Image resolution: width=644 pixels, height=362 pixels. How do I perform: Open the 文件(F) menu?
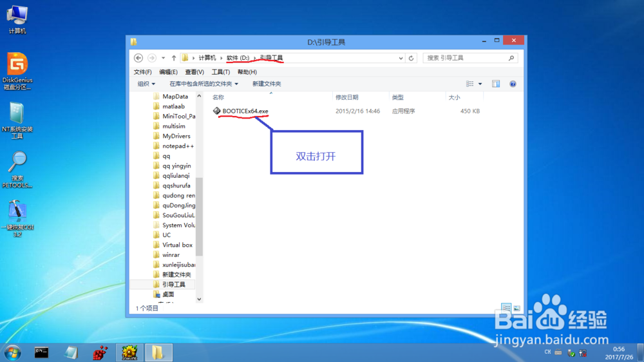click(142, 72)
